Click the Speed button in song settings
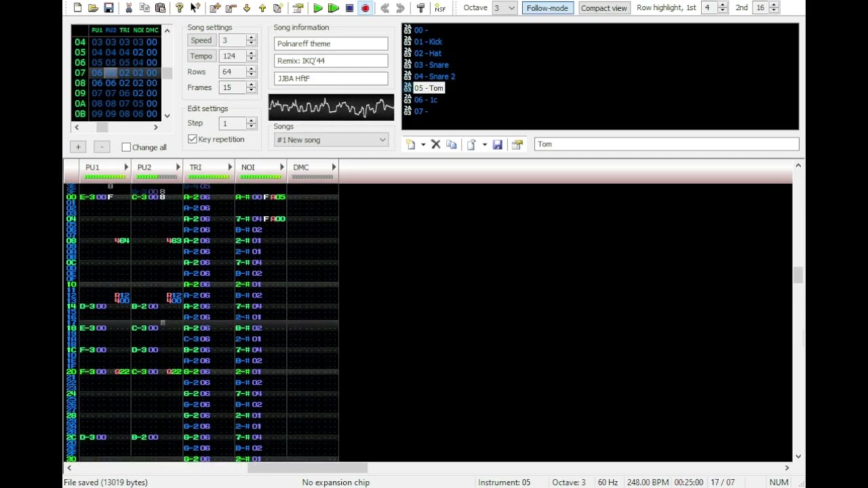The height and width of the screenshot is (488, 868). pyautogui.click(x=201, y=40)
